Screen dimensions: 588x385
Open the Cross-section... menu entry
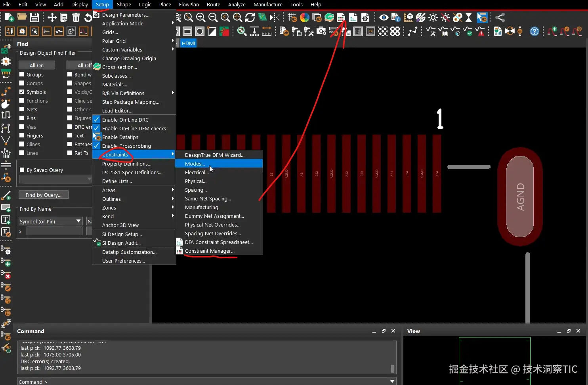click(134, 67)
